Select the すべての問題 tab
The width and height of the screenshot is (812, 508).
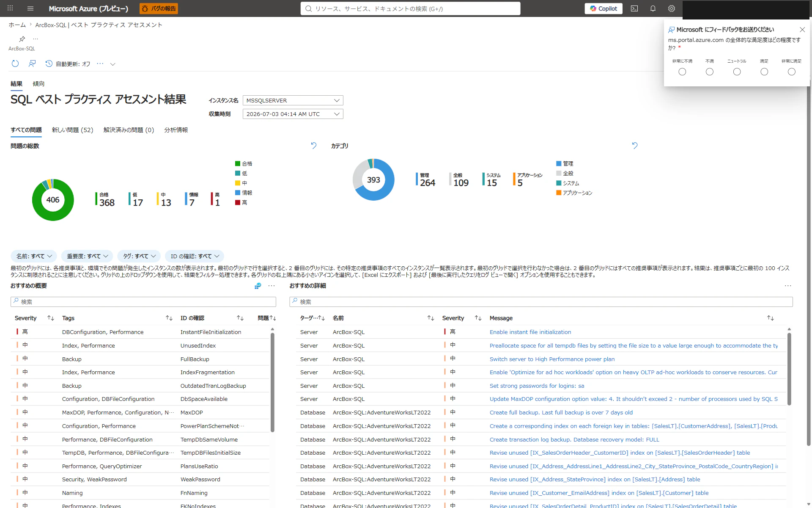pos(26,130)
